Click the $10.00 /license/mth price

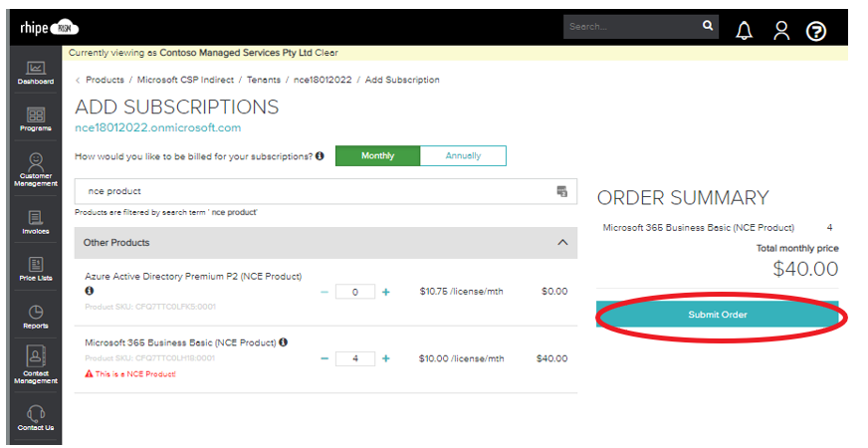pos(461,358)
